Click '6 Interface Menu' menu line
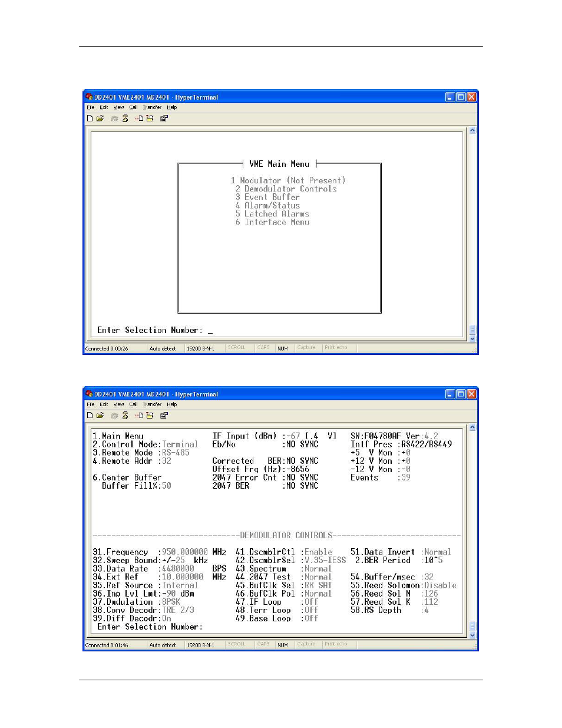 pos(272,222)
